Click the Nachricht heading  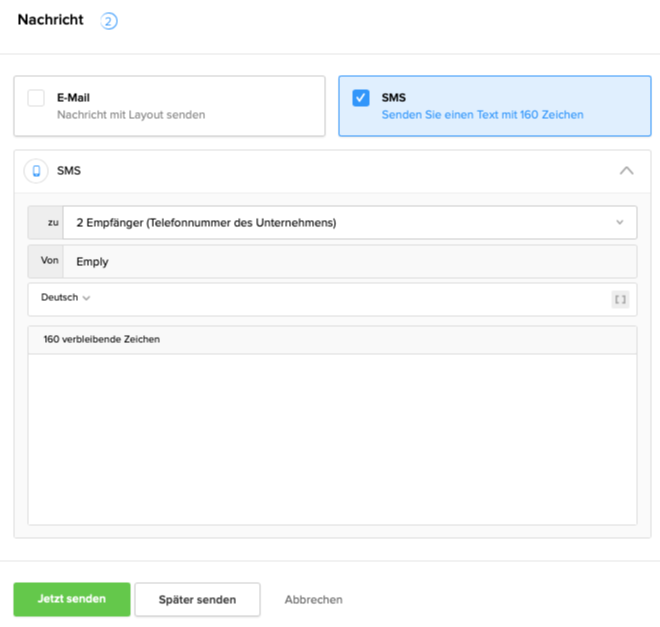pos(51,20)
